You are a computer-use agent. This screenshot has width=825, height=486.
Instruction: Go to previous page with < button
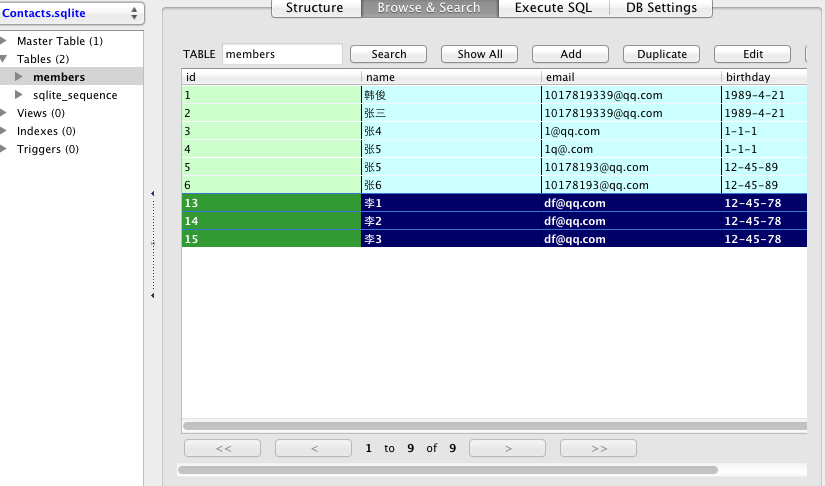click(x=314, y=448)
